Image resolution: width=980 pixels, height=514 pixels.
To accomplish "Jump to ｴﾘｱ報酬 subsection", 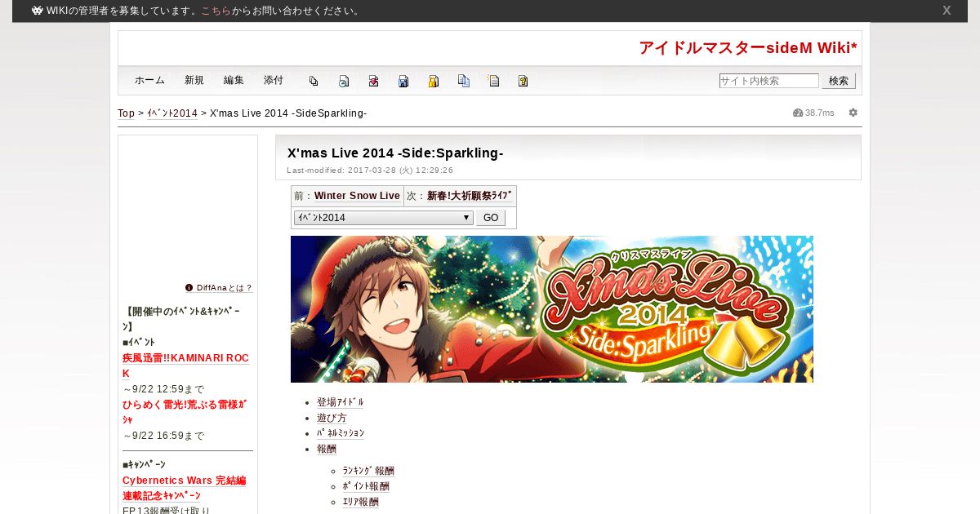I will [360, 502].
